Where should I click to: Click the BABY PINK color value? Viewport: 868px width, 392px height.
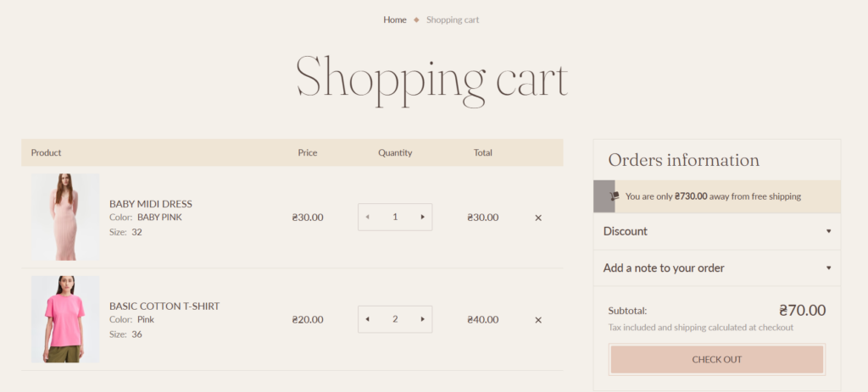[x=159, y=218]
